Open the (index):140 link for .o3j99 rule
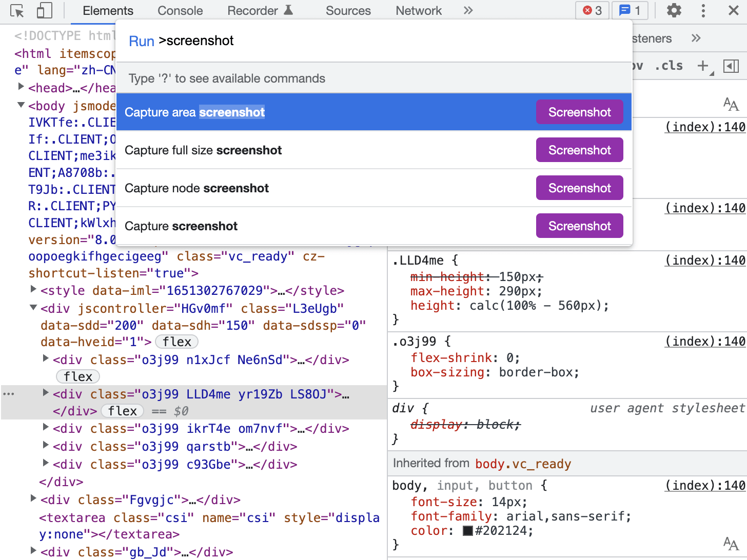The width and height of the screenshot is (747, 560). pos(705,342)
